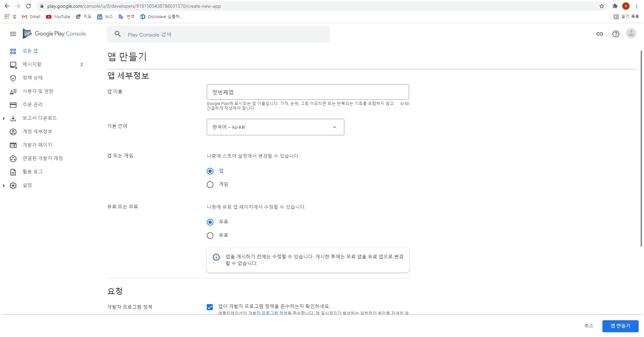Viewport: 644px width, 337px height.
Task: Click the info icon in the notice box
Action: (216, 257)
